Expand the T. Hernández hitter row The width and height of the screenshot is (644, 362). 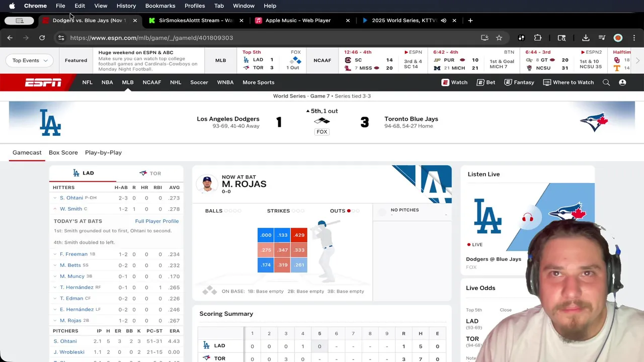pyautogui.click(x=55, y=288)
